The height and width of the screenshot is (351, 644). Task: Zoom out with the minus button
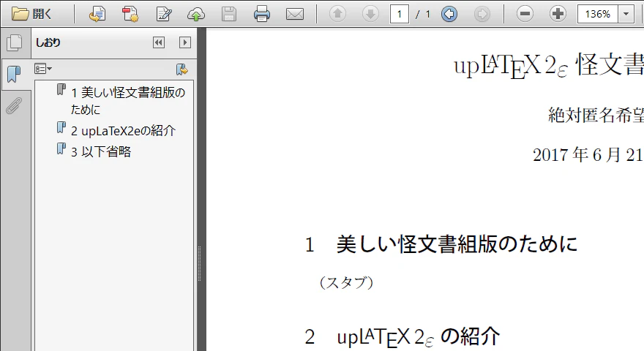(x=525, y=14)
